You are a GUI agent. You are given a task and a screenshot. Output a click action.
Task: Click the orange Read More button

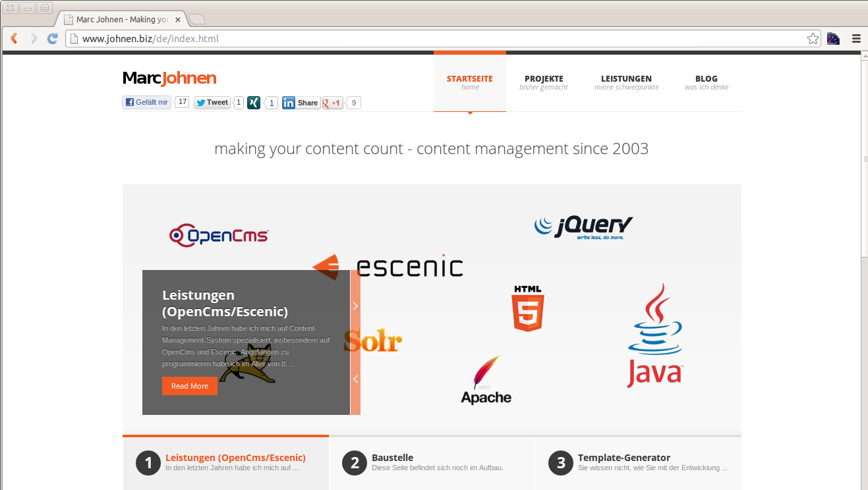coord(190,386)
